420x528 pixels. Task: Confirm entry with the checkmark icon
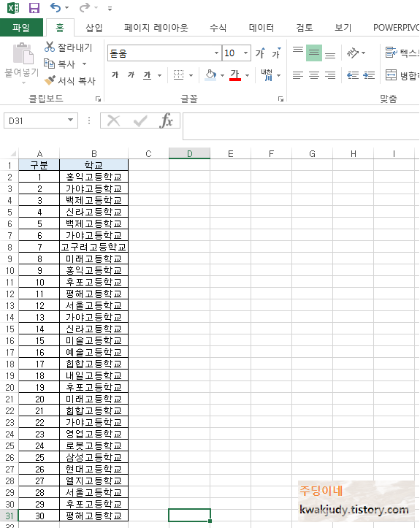pyautogui.click(x=140, y=120)
